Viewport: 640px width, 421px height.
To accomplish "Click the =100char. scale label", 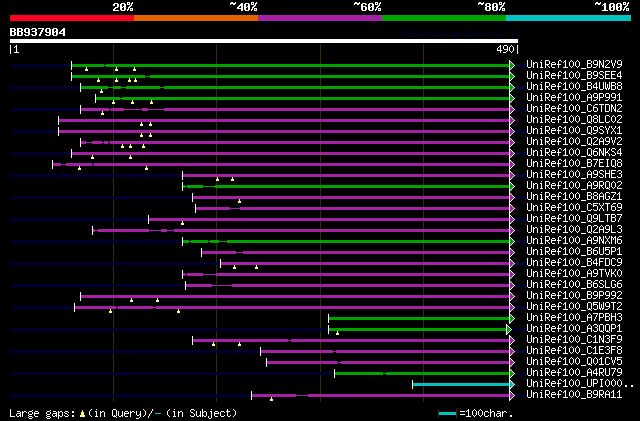I will (x=486, y=413).
